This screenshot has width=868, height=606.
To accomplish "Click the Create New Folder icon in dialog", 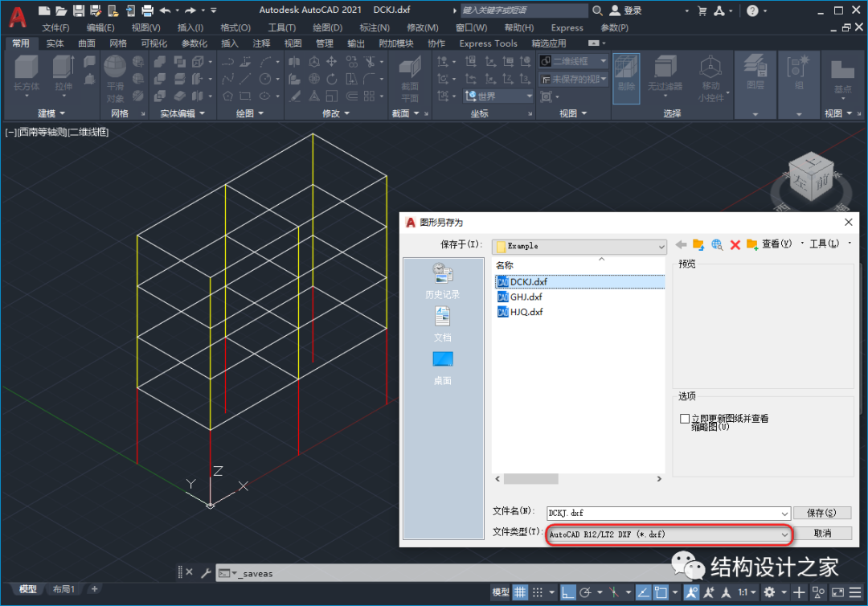I will click(752, 244).
